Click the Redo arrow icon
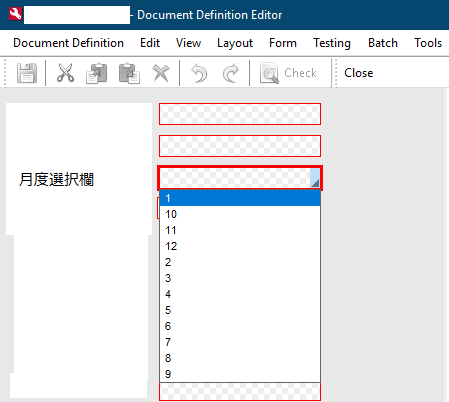This screenshot has height=402, width=449. point(231,73)
